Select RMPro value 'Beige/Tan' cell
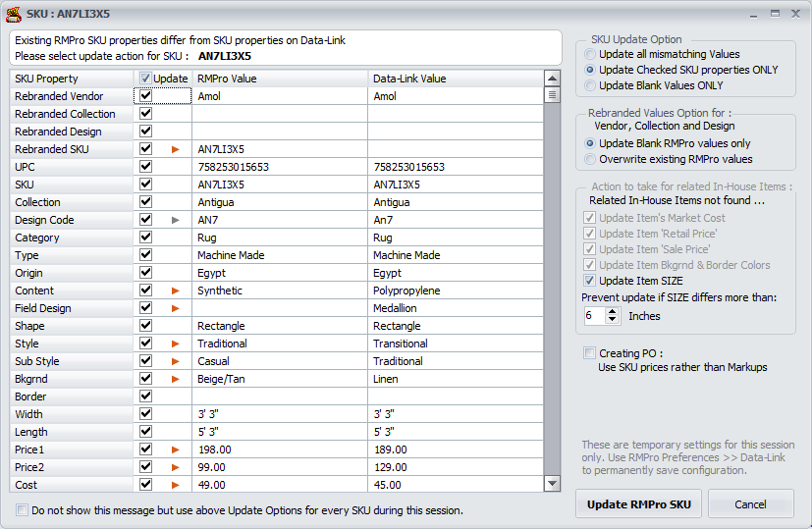 pyautogui.click(x=280, y=379)
